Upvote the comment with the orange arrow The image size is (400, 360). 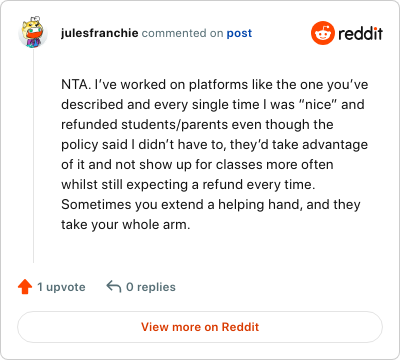(x=25, y=287)
